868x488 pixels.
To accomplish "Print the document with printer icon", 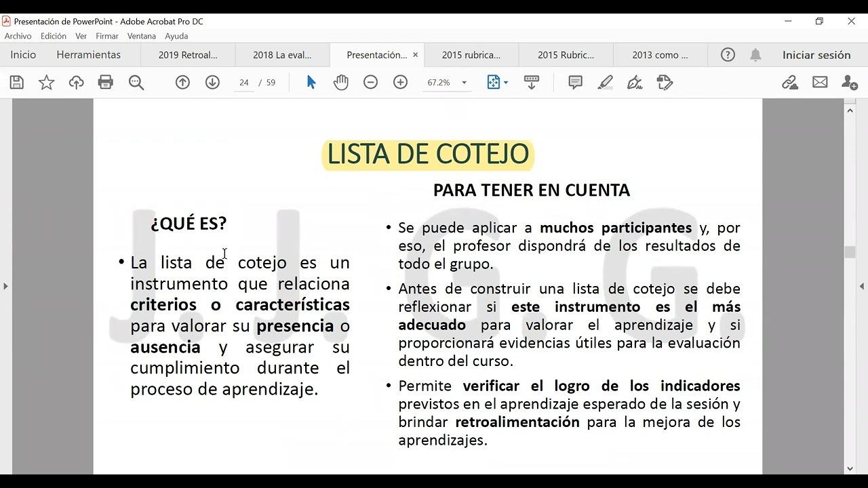I will (106, 83).
